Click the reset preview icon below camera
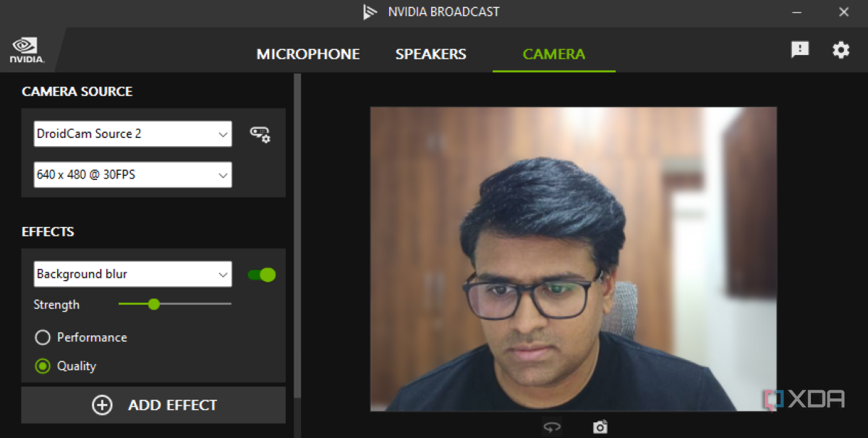This screenshot has width=868, height=438. coord(552,427)
